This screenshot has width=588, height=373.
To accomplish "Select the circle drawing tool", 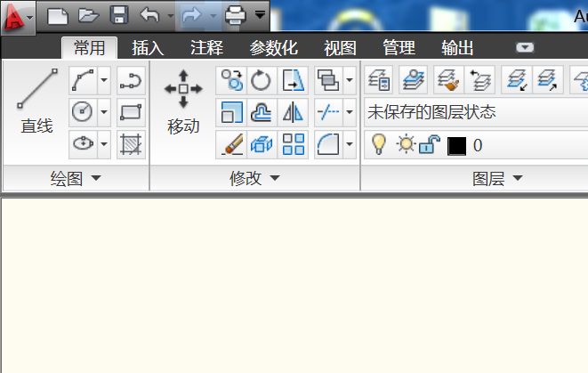I will (x=83, y=112).
